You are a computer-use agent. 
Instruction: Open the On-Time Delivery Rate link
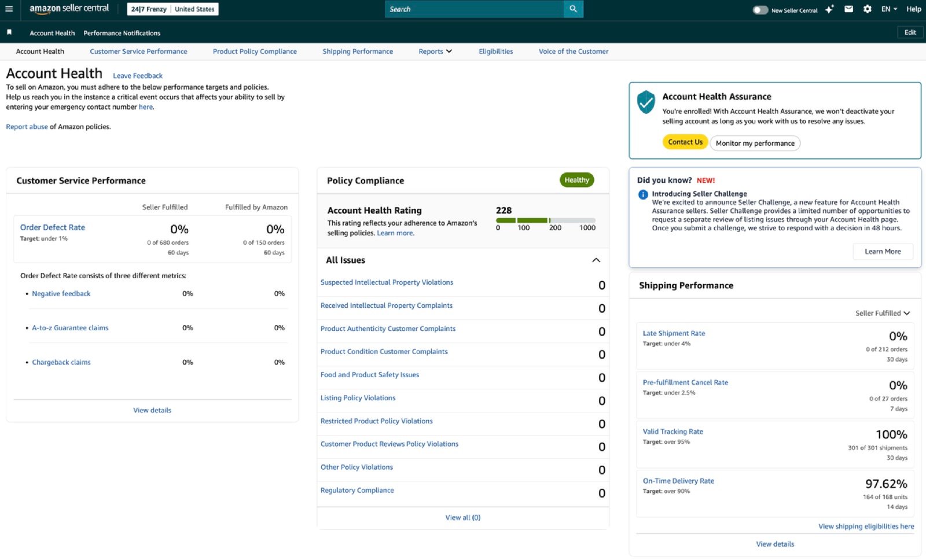678,481
